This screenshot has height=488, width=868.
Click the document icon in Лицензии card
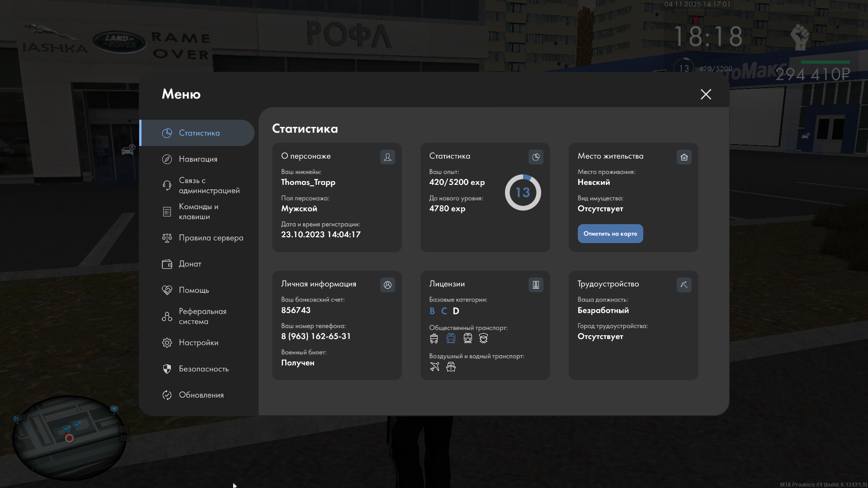(536, 285)
